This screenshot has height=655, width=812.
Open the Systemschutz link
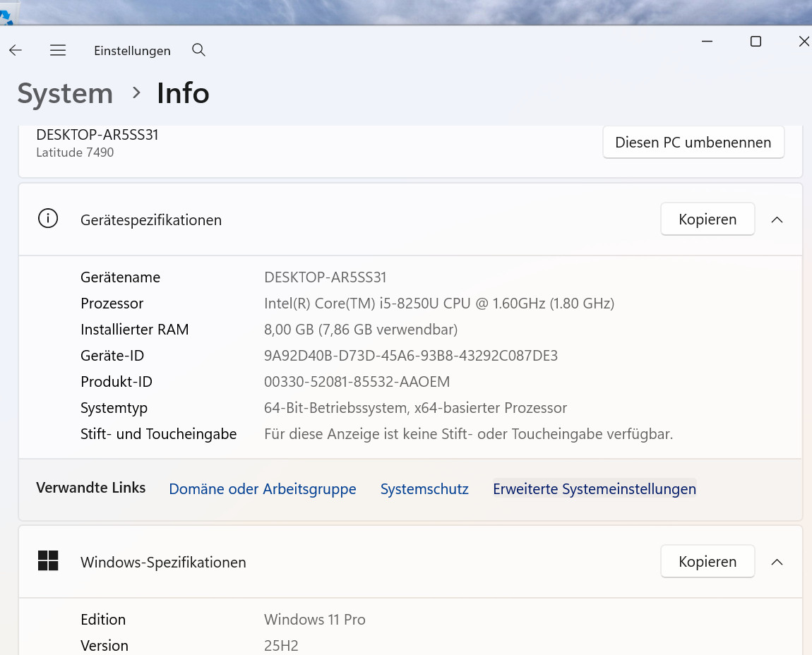coord(424,489)
